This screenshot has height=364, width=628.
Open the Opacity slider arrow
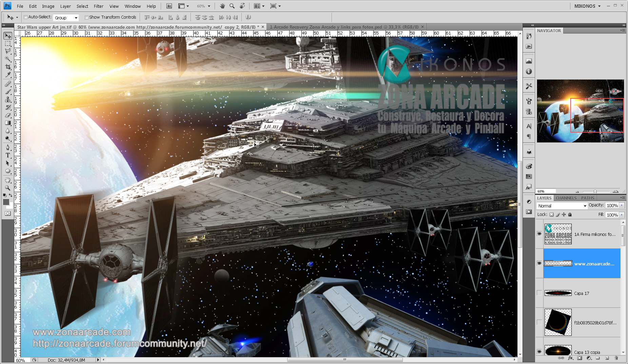(x=622, y=205)
